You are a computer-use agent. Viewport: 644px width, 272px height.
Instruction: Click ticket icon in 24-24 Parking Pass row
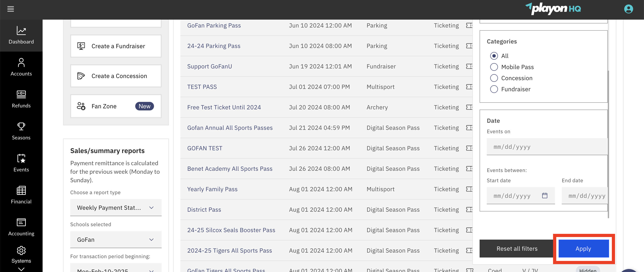[469, 46]
